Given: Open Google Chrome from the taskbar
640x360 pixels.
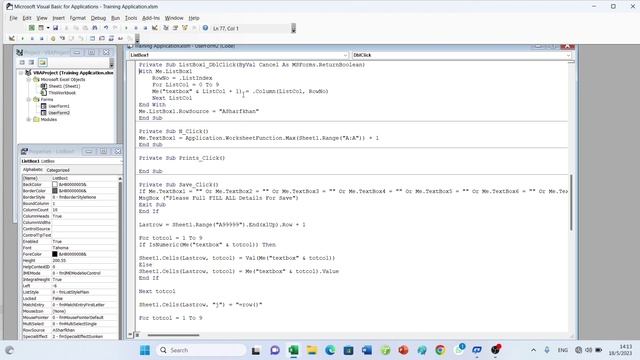Looking at the screenshot, I should click(440, 350).
